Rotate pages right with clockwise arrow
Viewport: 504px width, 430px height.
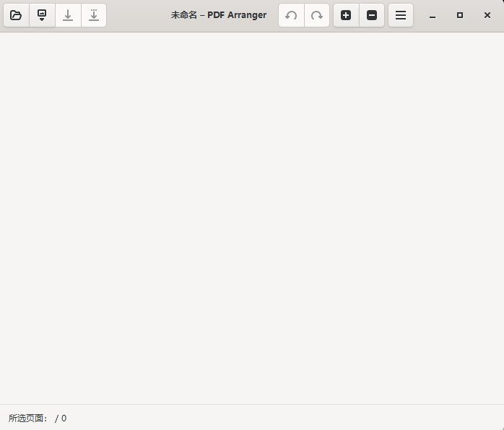click(317, 15)
